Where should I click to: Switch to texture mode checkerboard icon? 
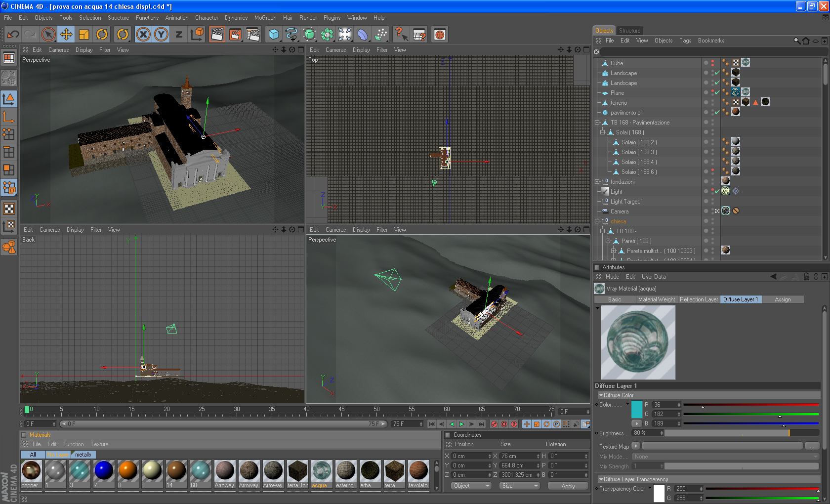pyautogui.click(x=9, y=208)
